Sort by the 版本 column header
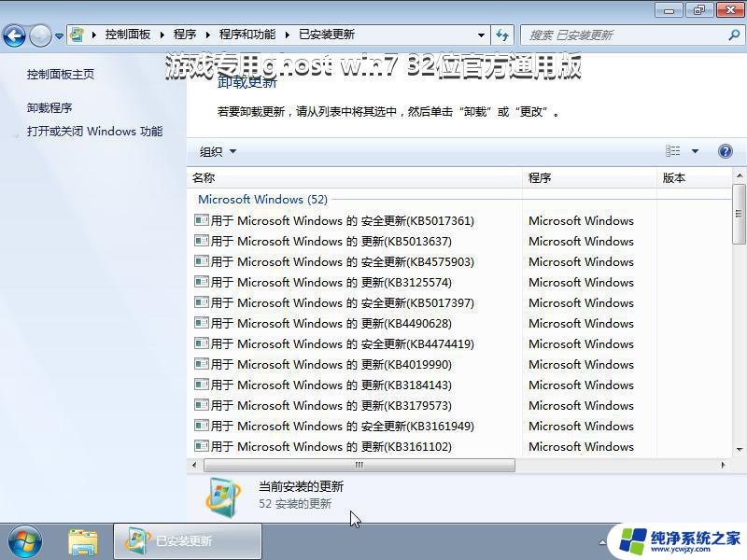The height and width of the screenshot is (560, 747). pos(694,178)
